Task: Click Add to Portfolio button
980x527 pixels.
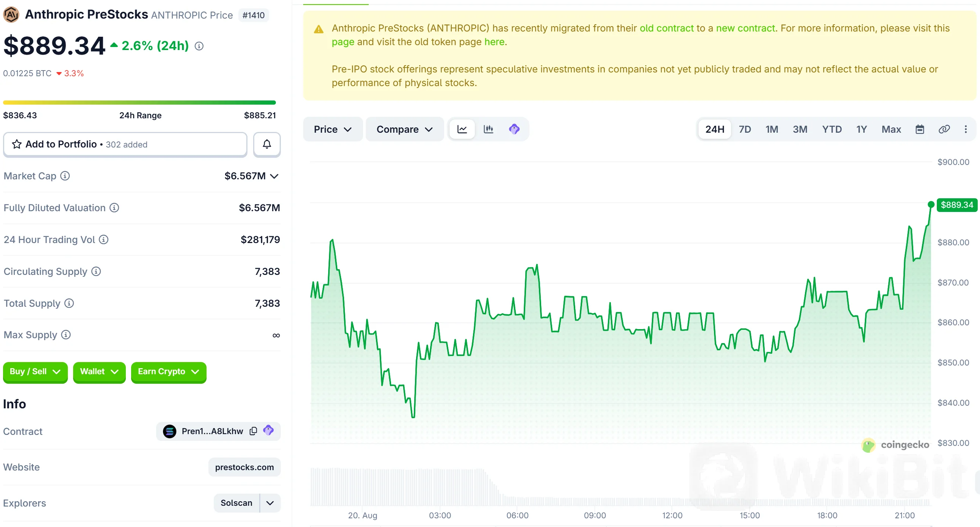Action: click(125, 144)
